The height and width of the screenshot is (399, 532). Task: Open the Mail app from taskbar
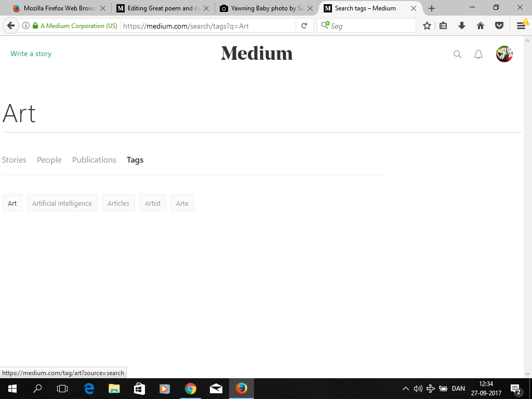(x=216, y=389)
